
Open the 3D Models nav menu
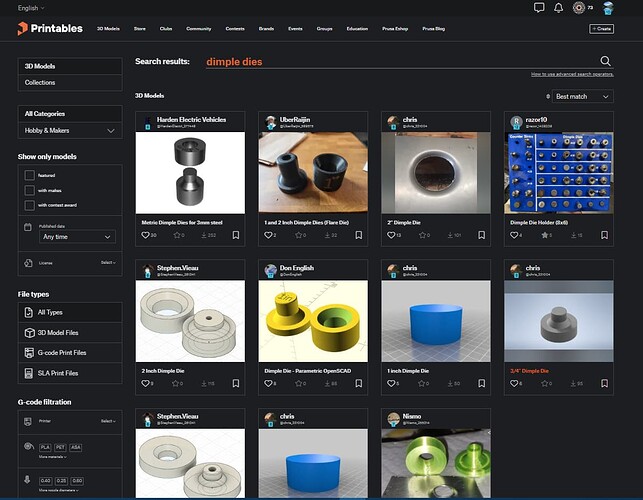pyautogui.click(x=108, y=29)
